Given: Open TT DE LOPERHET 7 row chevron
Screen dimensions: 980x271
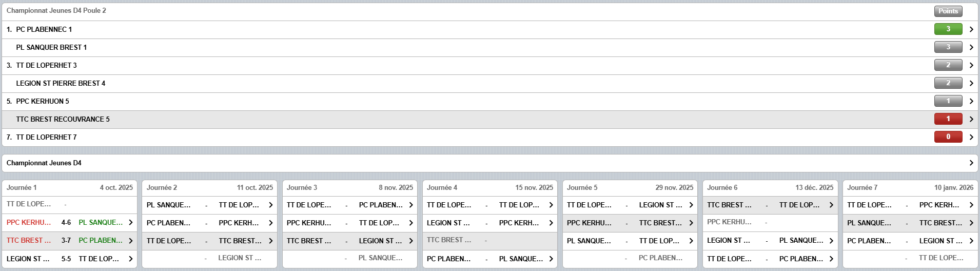Looking at the screenshot, I should [x=971, y=137].
